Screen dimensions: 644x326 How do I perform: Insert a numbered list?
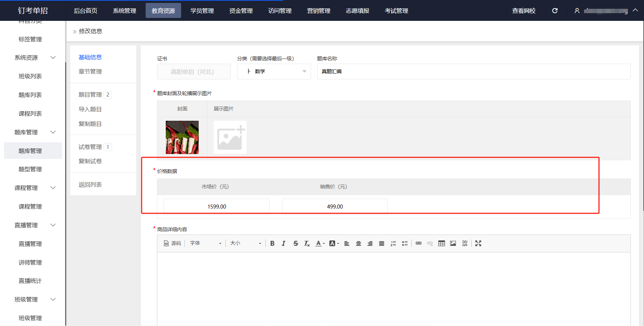click(393, 243)
